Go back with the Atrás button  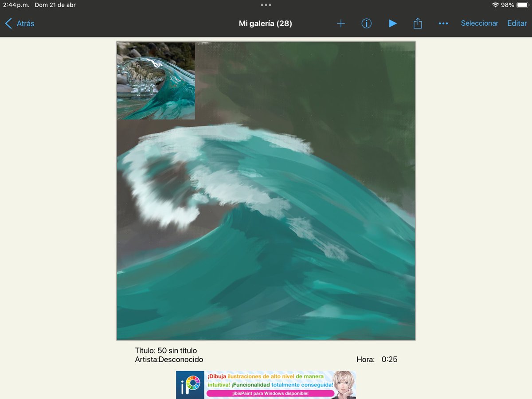(20, 23)
